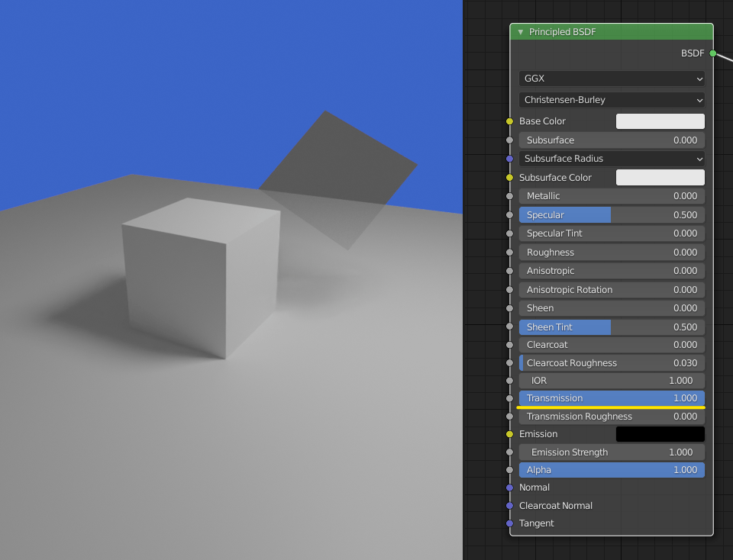Click the Subsurface Radius purple socket
This screenshot has height=560, width=733.
(510, 159)
